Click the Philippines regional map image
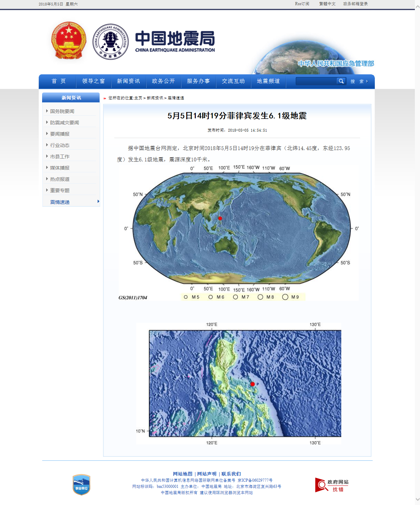The width and height of the screenshot is (420, 505). coord(239,383)
